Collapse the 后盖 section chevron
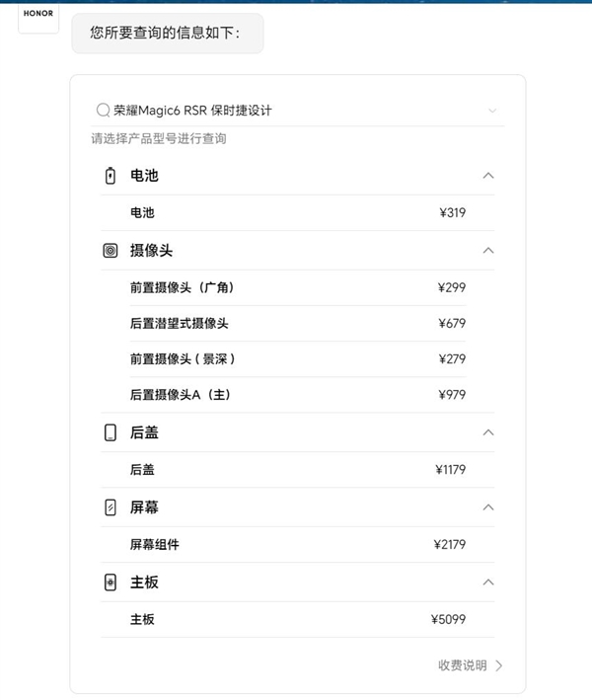592x700 pixels. [487, 432]
